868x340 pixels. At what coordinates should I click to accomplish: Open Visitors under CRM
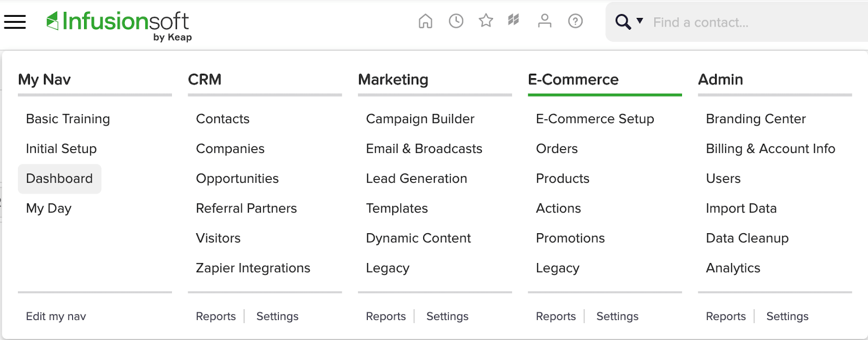[218, 238]
